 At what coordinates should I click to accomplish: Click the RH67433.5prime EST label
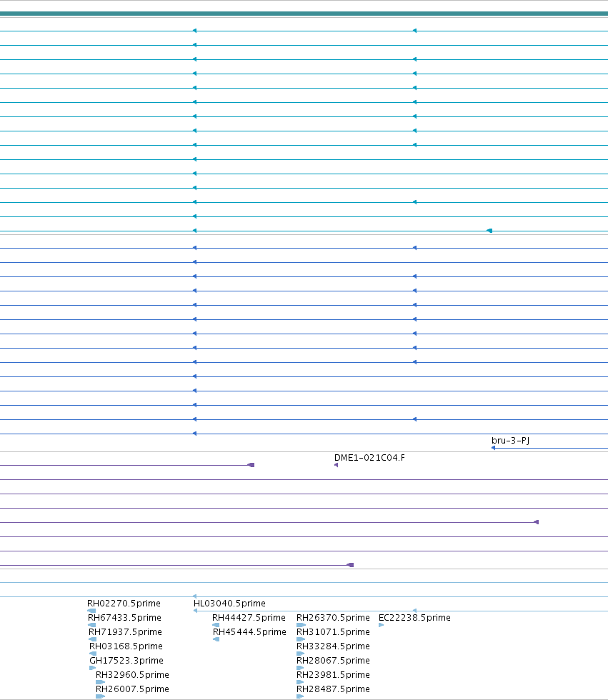[124, 617]
